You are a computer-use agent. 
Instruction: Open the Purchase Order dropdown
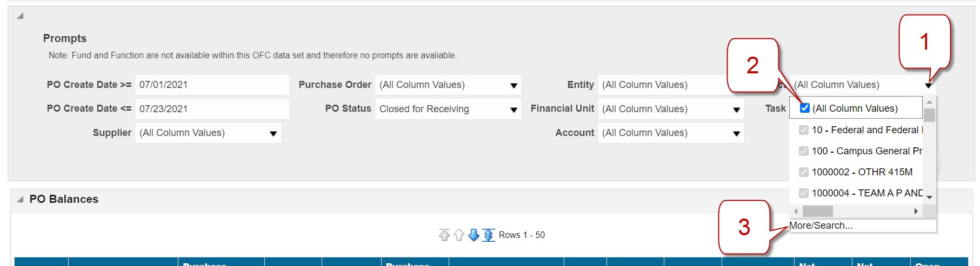pyautogui.click(x=513, y=85)
